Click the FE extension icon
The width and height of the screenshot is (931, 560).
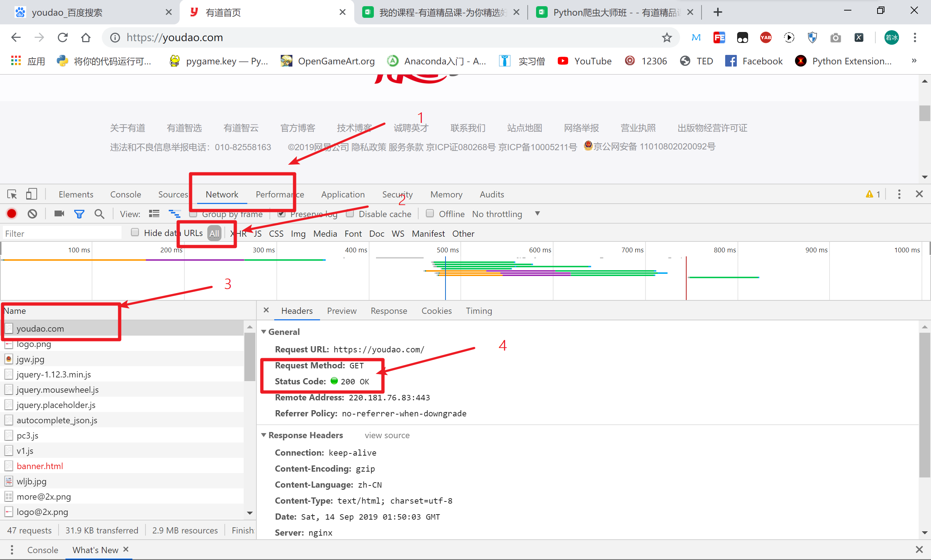719,37
